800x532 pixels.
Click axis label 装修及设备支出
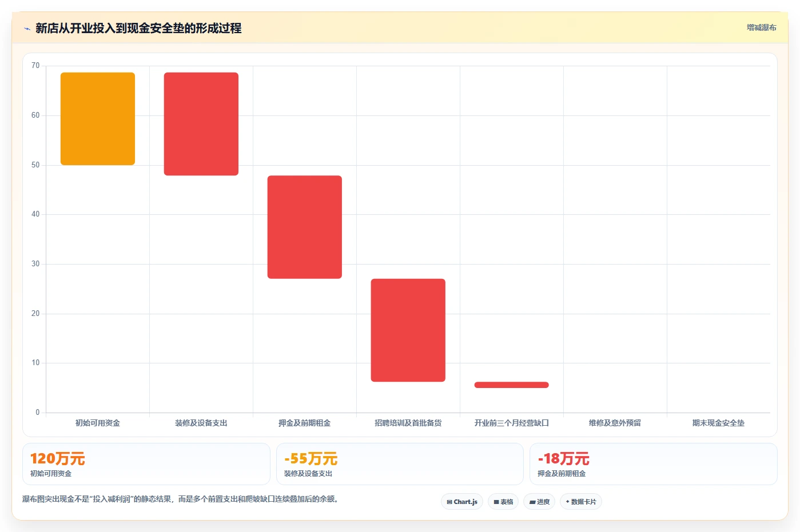pyautogui.click(x=201, y=423)
